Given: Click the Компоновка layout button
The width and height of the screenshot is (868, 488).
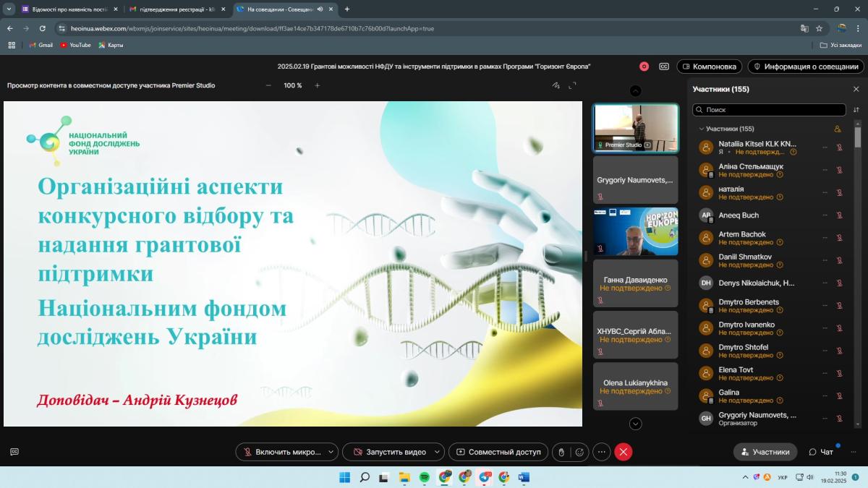Looking at the screenshot, I should 709,67.
